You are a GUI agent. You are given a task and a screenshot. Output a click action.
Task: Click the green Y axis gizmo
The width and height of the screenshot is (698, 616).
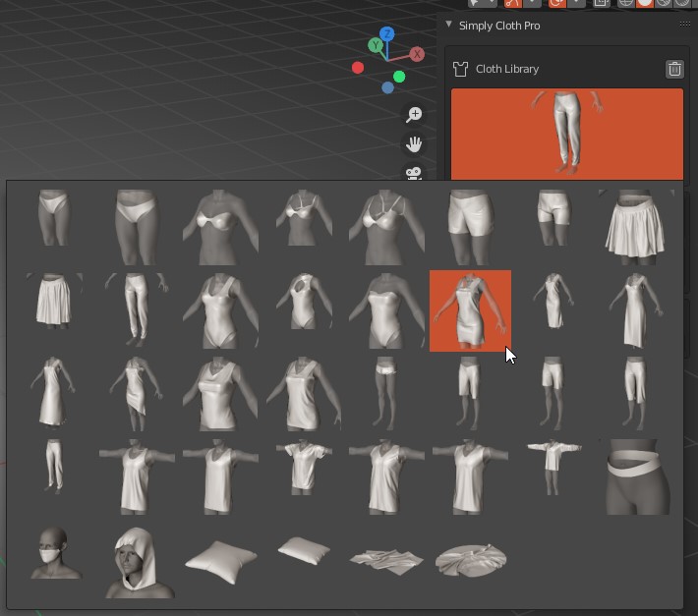[x=376, y=45]
